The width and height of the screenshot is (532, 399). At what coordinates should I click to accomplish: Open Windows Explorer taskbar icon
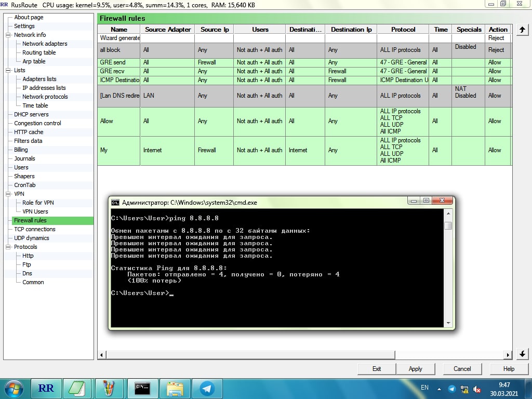[175, 388]
